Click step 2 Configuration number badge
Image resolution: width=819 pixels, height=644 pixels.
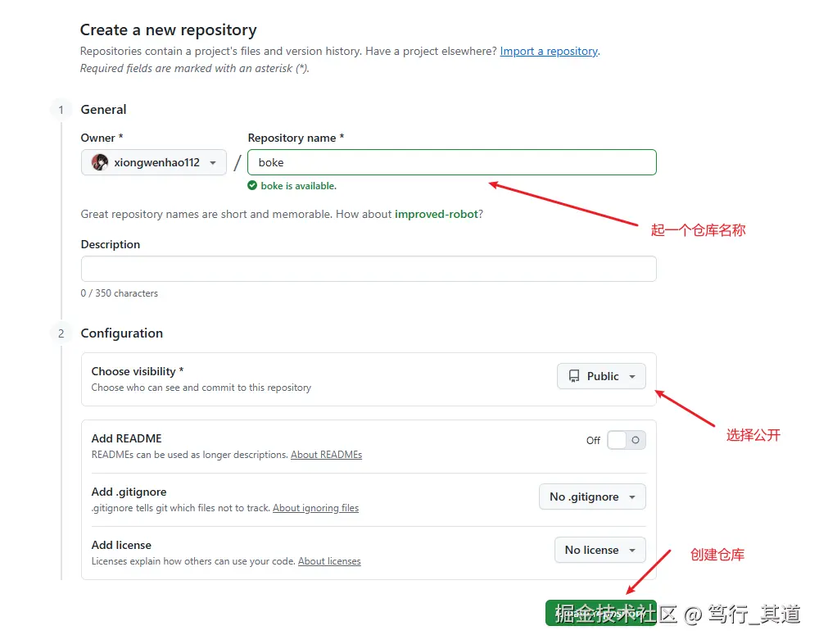[x=61, y=333]
